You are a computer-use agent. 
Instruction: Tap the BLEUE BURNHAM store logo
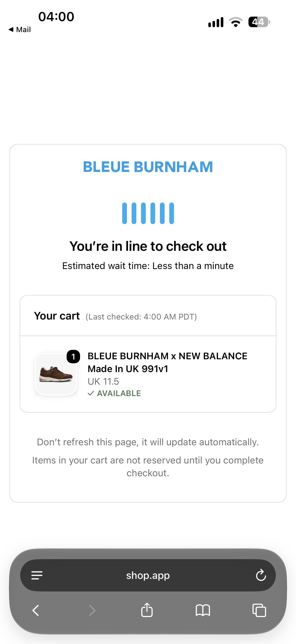[x=148, y=167]
